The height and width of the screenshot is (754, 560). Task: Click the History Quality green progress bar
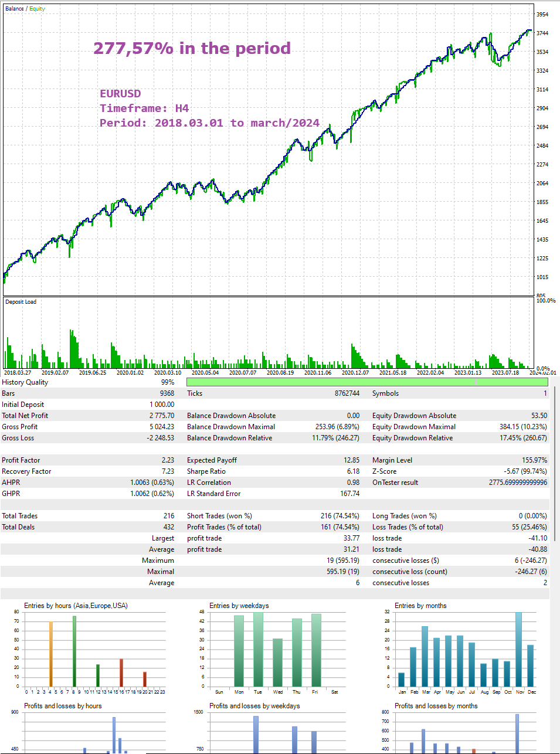click(367, 382)
